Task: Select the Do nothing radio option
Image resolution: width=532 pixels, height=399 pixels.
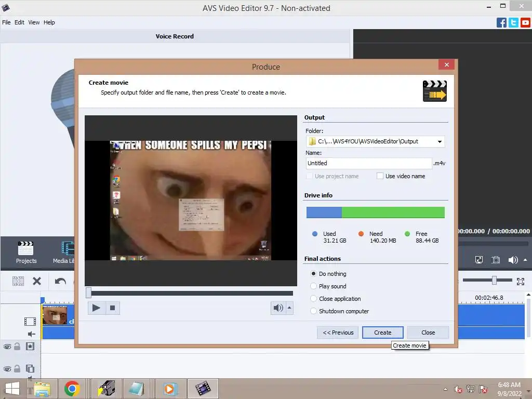Action: (313, 273)
